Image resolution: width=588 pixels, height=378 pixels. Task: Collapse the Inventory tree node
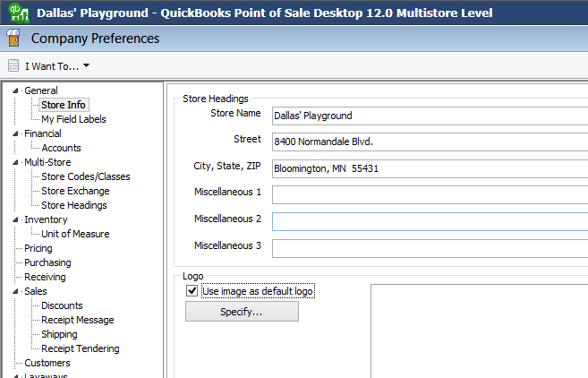pyautogui.click(x=15, y=220)
